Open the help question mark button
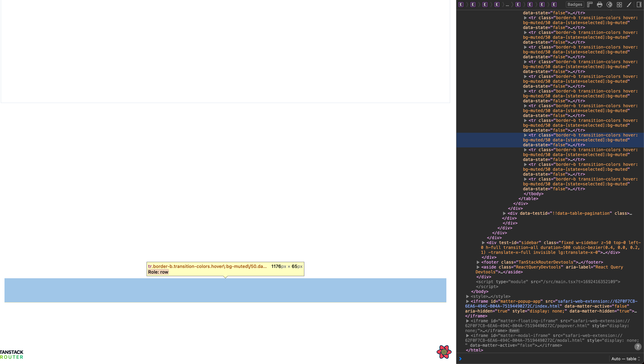 [638, 347]
